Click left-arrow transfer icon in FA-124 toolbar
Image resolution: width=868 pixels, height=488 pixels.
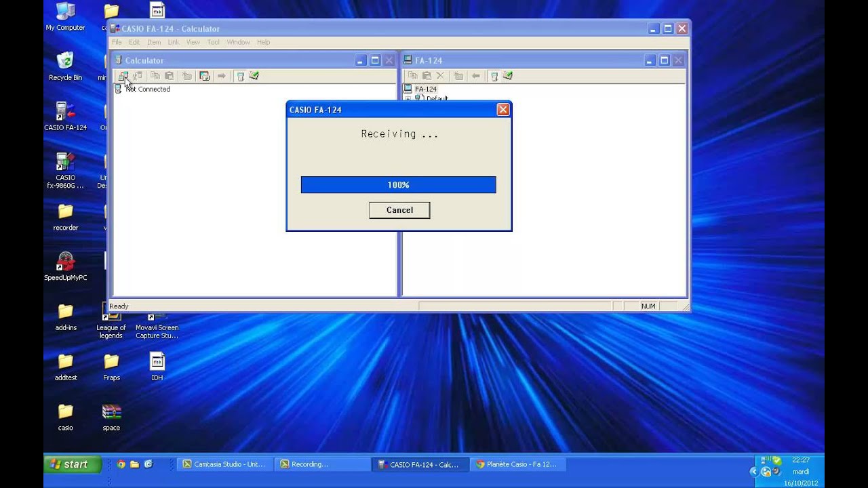click(x=476, y=76)
